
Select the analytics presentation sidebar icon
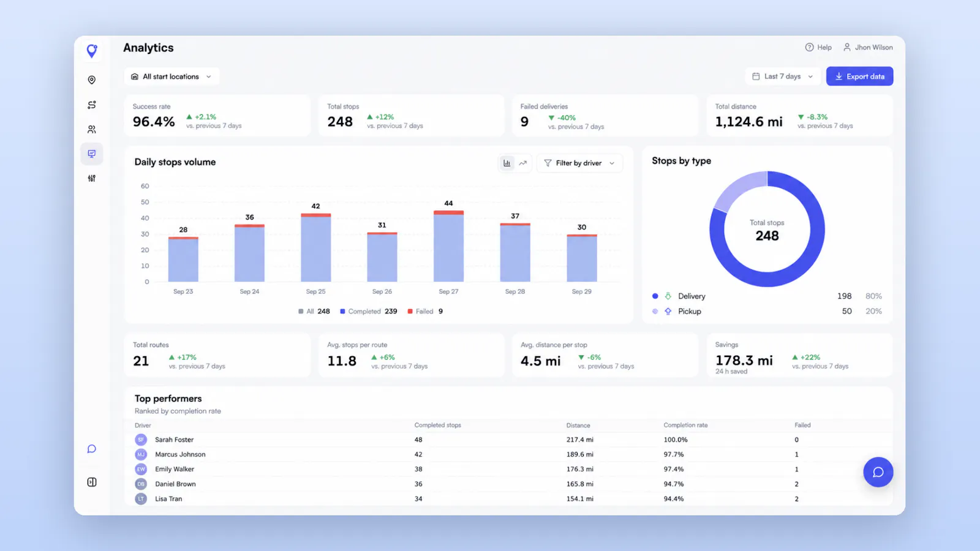click(x=92, y=154)
